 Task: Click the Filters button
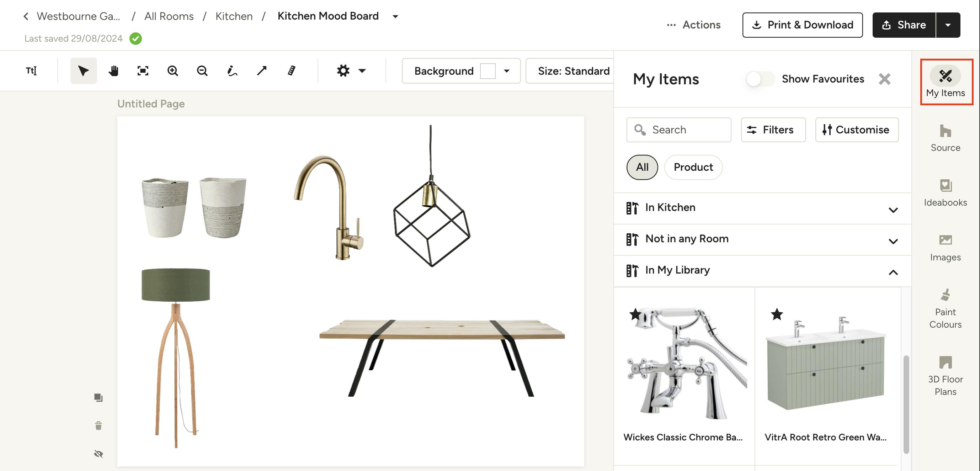[x=773, y=130]
